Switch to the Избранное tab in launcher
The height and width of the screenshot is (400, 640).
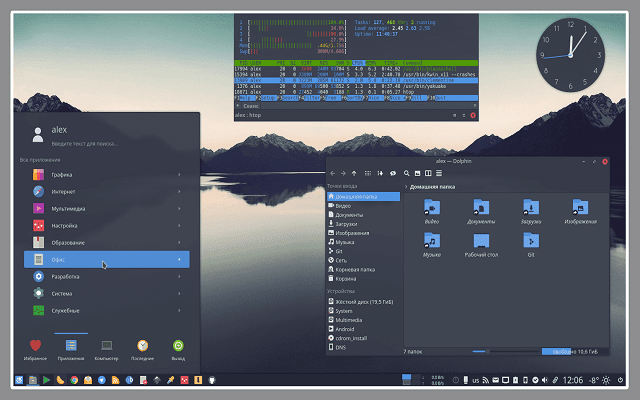35,350
